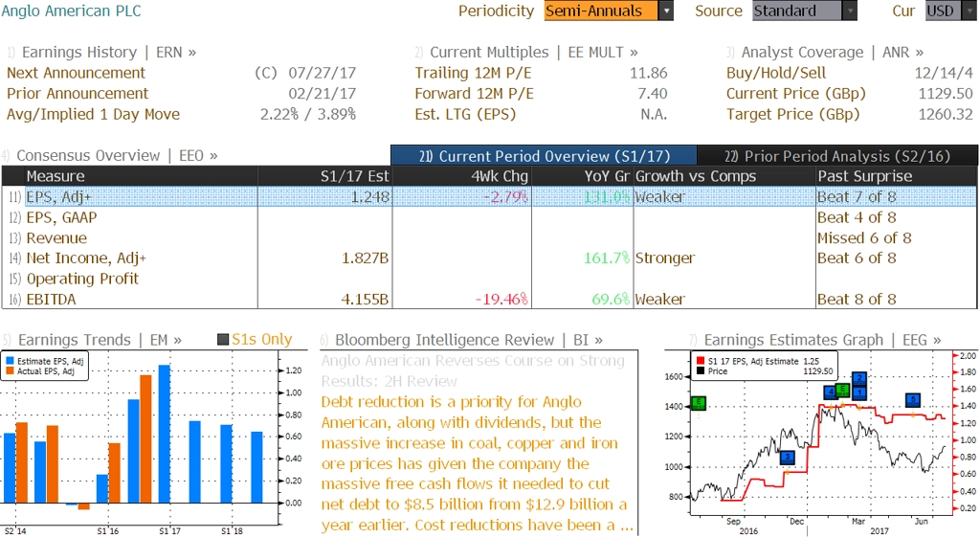Viewport: 980px width, 538px height.
Task: Click the Avg/Implied 1 Day Move value
Action: 308,114
